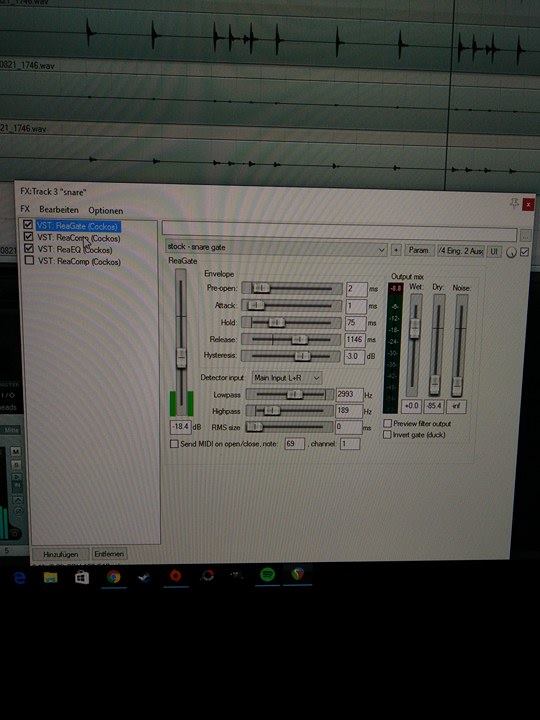Screen dimensions: 540x720
Task: Open Google Chrome from the taskbar
Action: (113, 576)
